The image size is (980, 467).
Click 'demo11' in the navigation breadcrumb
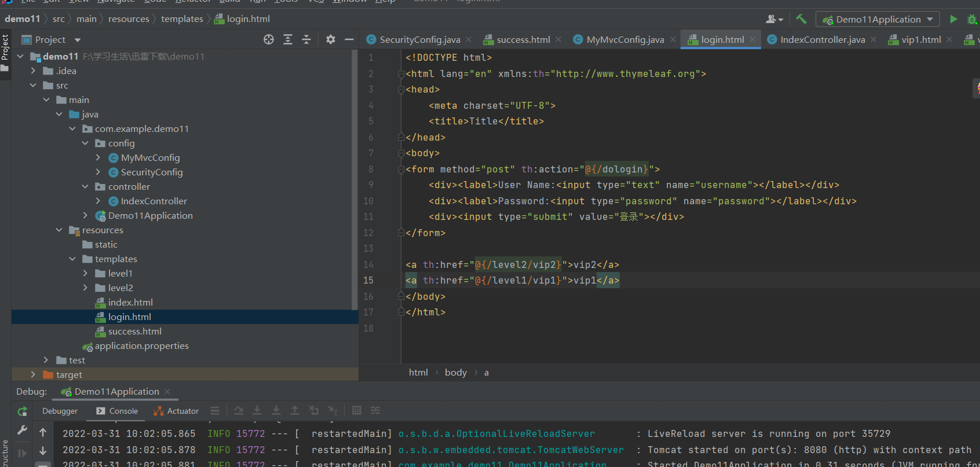click(23, 19)
